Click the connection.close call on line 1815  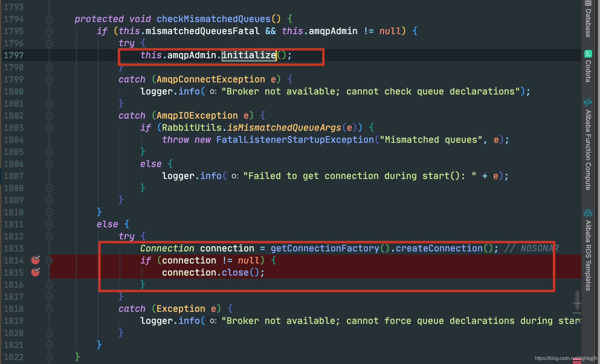[x=213, y=273]
